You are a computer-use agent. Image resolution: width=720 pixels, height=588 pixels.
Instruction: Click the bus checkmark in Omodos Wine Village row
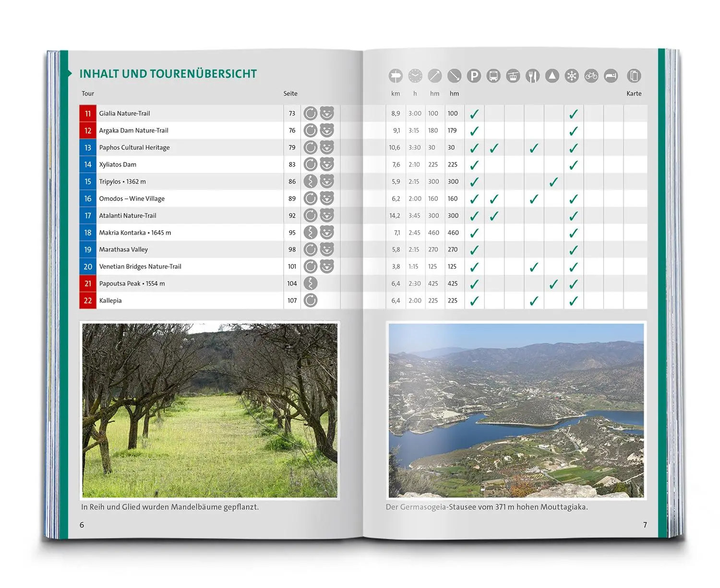coord(494,199)
